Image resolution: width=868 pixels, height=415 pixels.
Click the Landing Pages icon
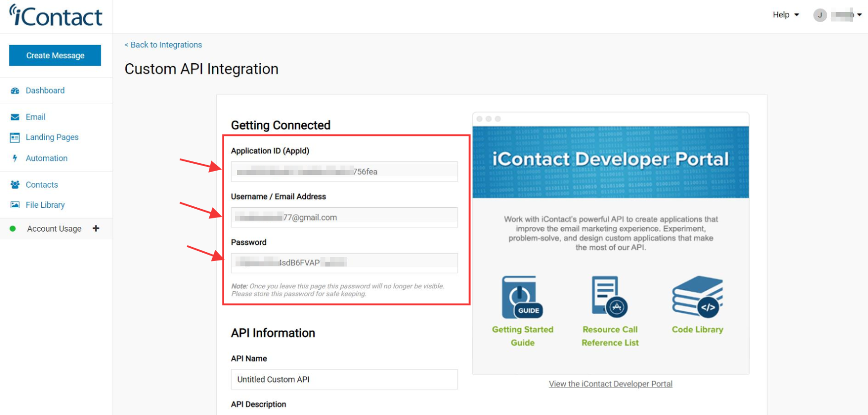click(15, 137)
